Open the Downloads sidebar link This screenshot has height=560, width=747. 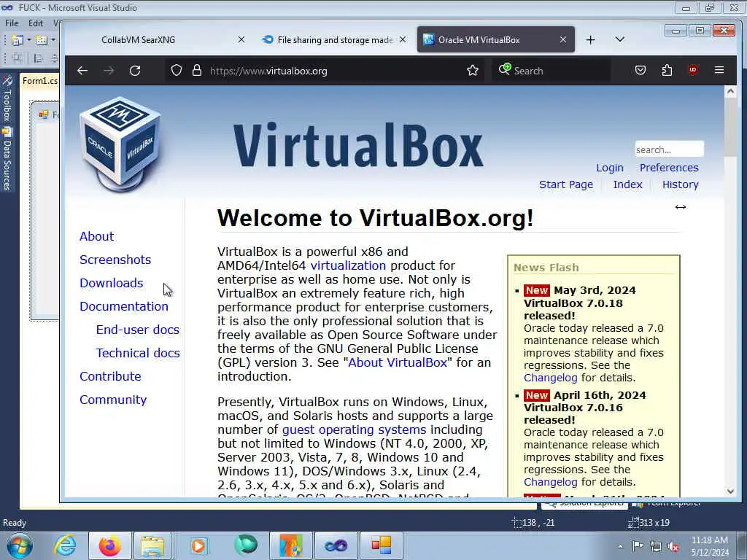pyautogui.click(x=112, y=283)
